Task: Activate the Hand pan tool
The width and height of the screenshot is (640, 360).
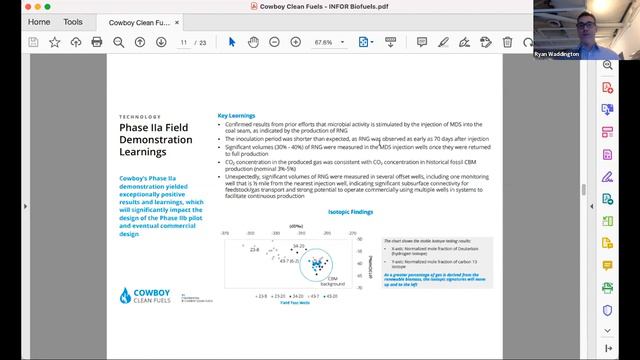Action: point(253,42)
